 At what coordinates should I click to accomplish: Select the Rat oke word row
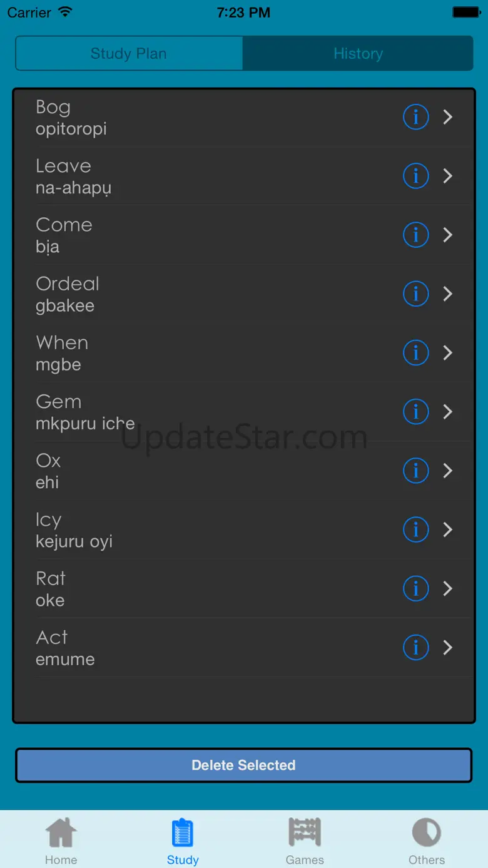point(244,589)
